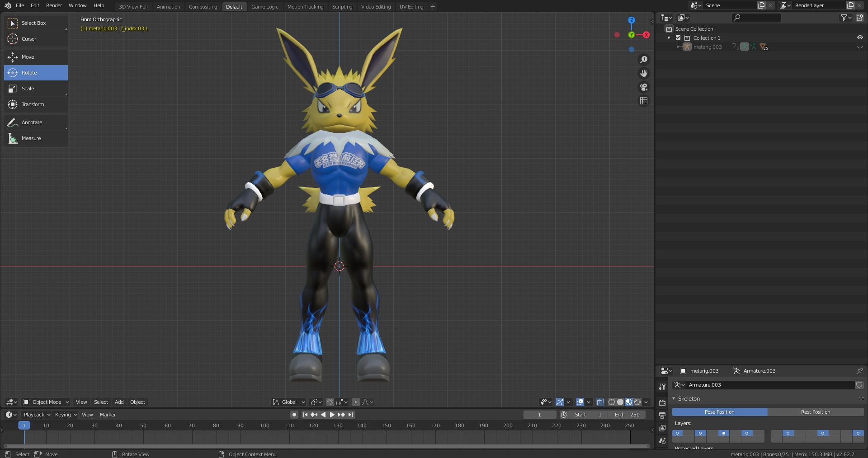Open the View Layer properties tab
The width and height of the screenshot is (868, 458).
click(x=662, y=428)
